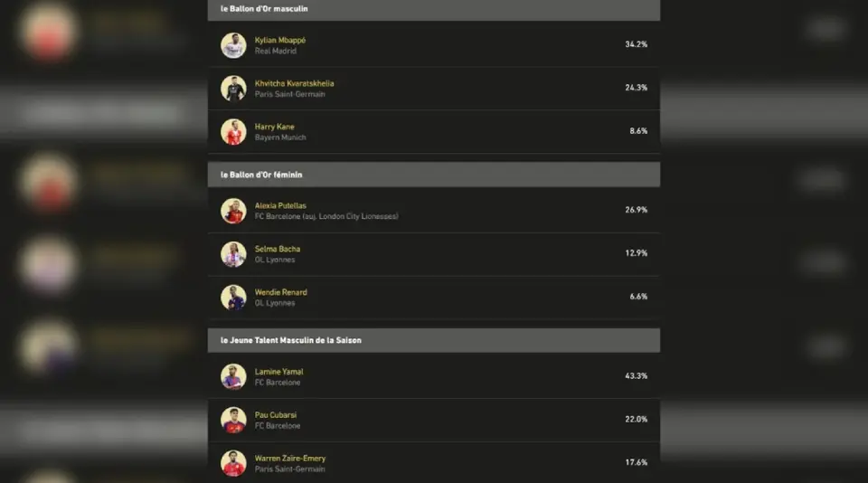This screenshot has width=868, height=483.
Task: Select the Wendie Renard name link
Action: (280, 292)
